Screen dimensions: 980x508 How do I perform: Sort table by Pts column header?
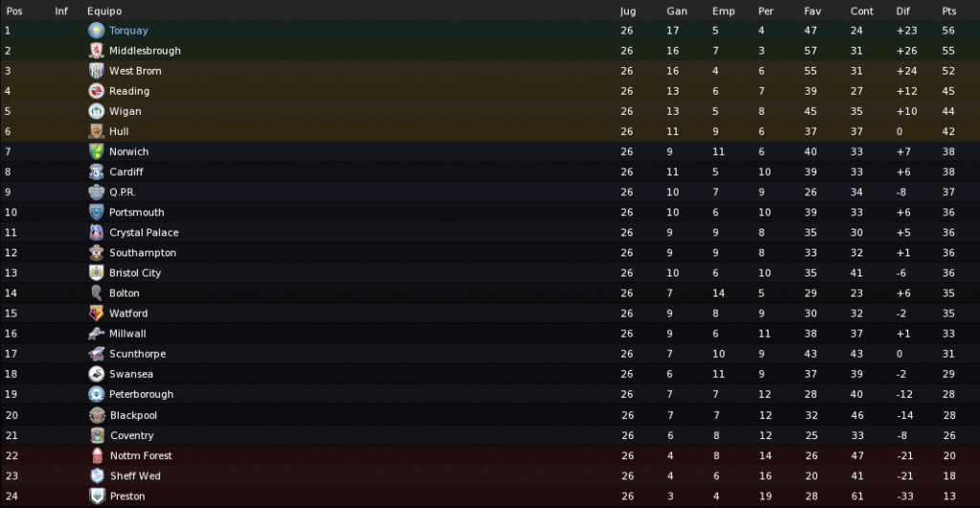(949, 11)
